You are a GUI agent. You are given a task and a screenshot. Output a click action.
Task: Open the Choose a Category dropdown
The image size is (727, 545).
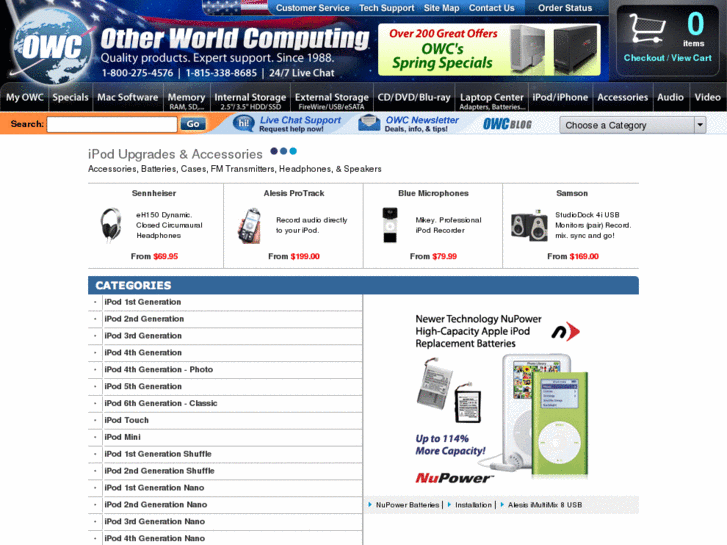coord(633,125)
